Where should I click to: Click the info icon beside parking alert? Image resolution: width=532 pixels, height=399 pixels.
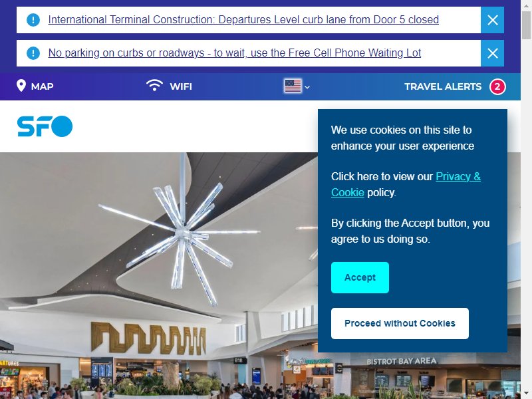coord(33,53)
